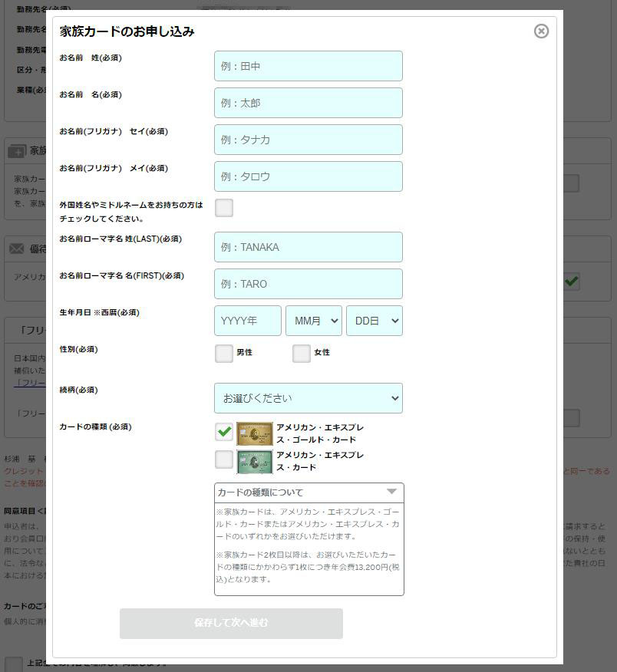Click the surname field with placeholder 田中
617x672 pixels.
(x=308, y=66)
